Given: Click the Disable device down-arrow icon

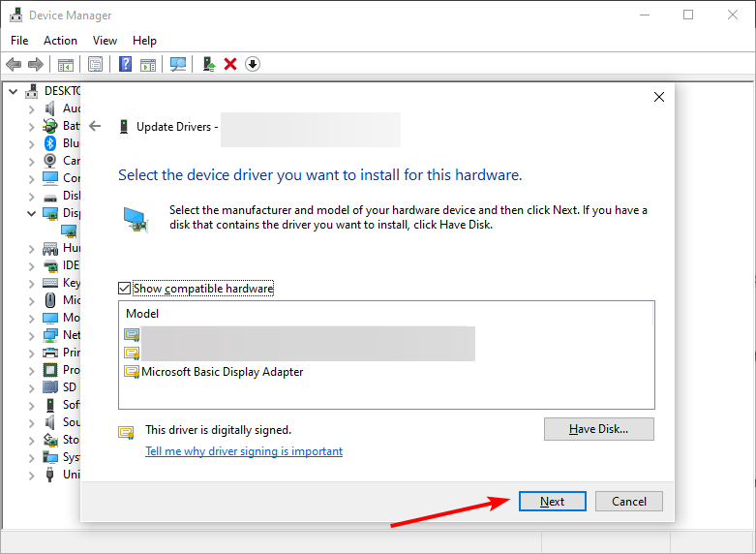Looking at the screenshot, I should pos(253,64).
